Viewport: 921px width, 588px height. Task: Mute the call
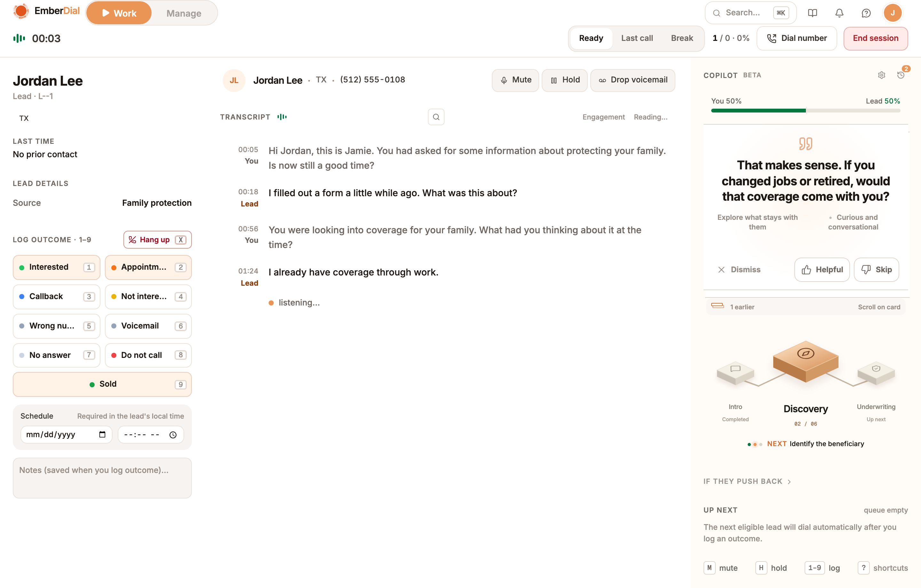(x=515, y=80)
